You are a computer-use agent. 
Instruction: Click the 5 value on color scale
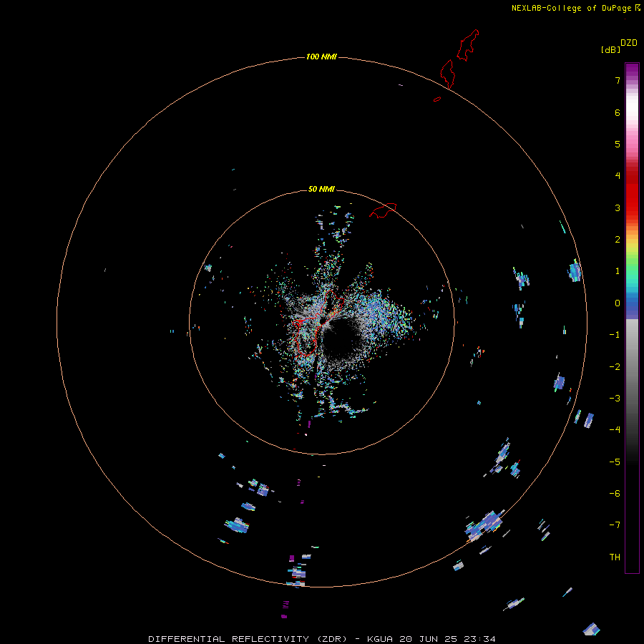pos(618,144)
